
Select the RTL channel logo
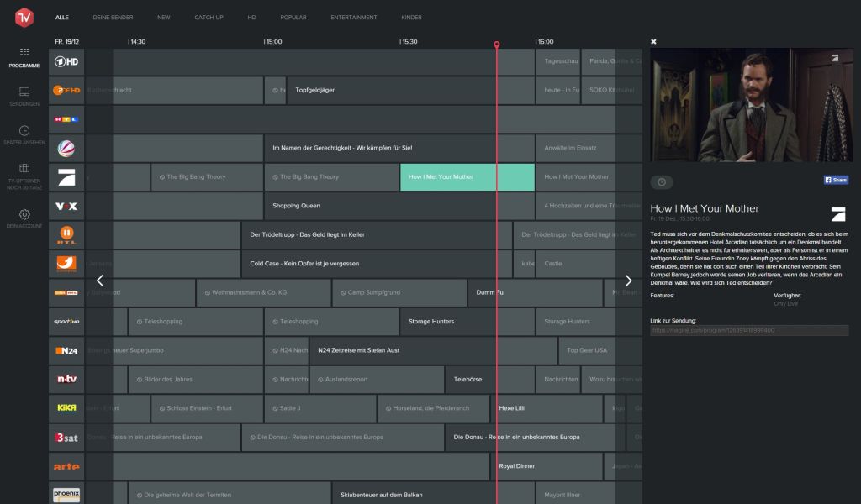click(x=66, y=119)
